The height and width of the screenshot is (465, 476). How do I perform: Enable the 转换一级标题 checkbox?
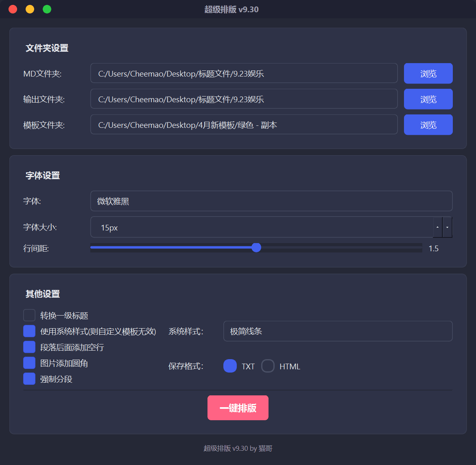(x=29, y=315)
